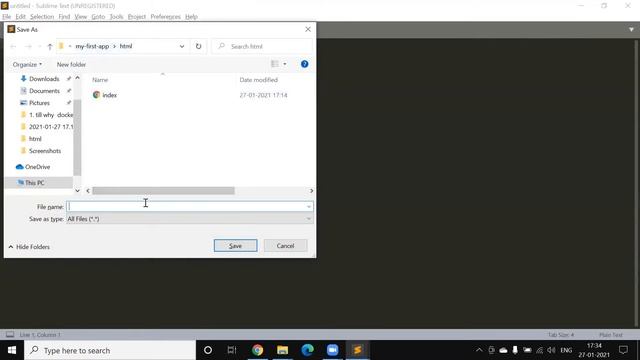Click the Save button
640x360 pixels.
[236, 246]
